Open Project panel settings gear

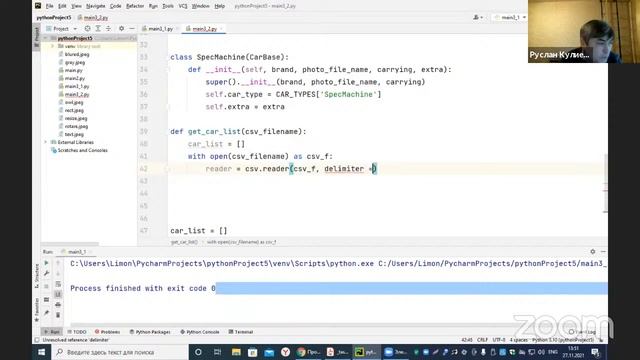click(121, 29)
